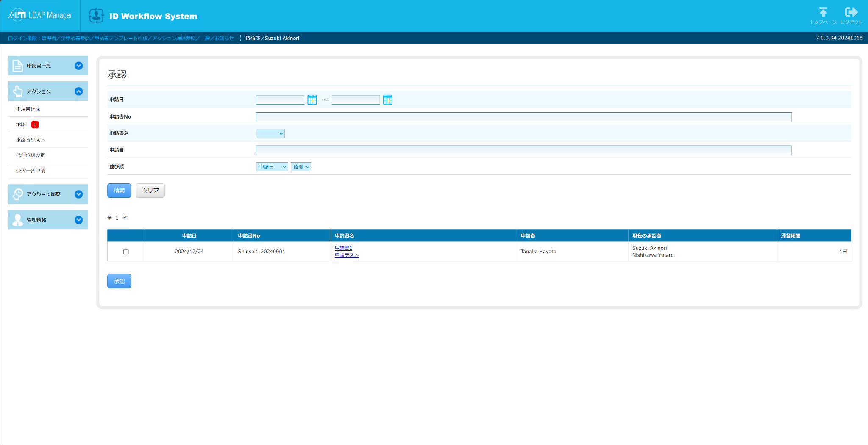Click the LDAP Manager logo
Image resolution: width=868 pixels, height=445 pixels.
pyautogui.click(x=40, y=15)
